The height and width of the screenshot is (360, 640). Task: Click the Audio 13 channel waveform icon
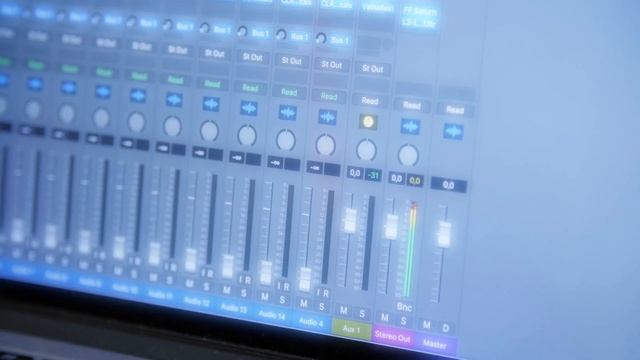tap(249, 108)
